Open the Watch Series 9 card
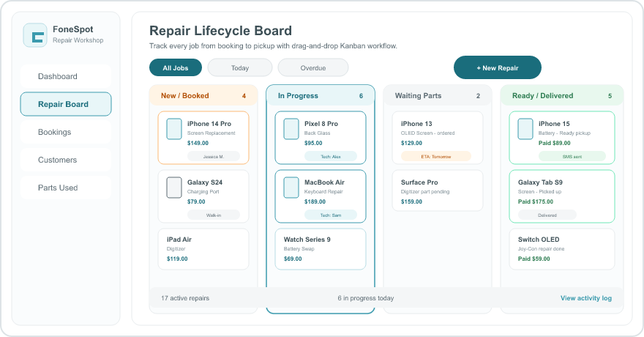Viewport: 644px width, 337px height. pos(321,249)
